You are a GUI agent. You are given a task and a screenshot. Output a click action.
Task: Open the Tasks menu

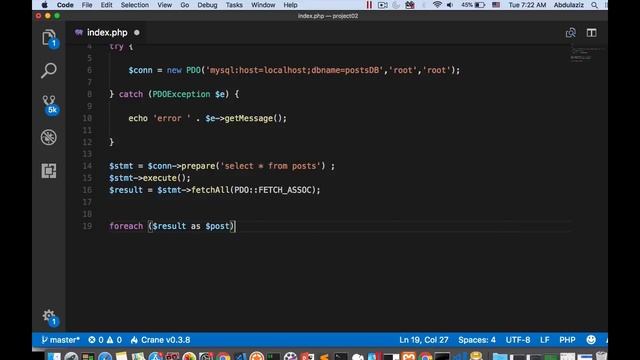234,5
